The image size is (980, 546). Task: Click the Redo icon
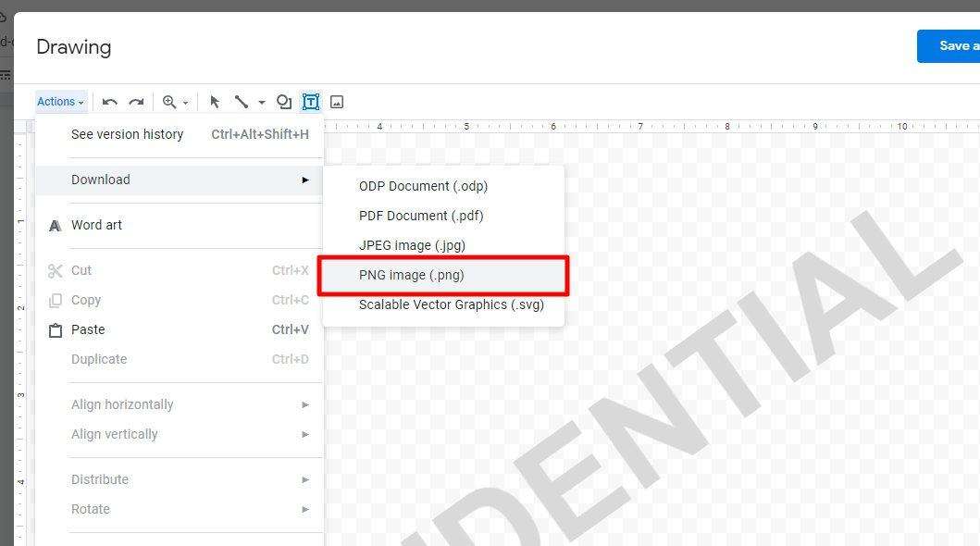click(x=137, y=101)
